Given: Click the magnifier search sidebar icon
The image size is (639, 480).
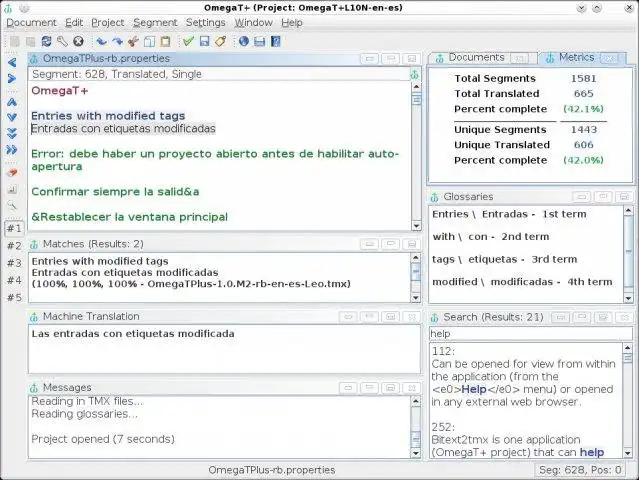Looking at the screenshot, I should [12, 205].
